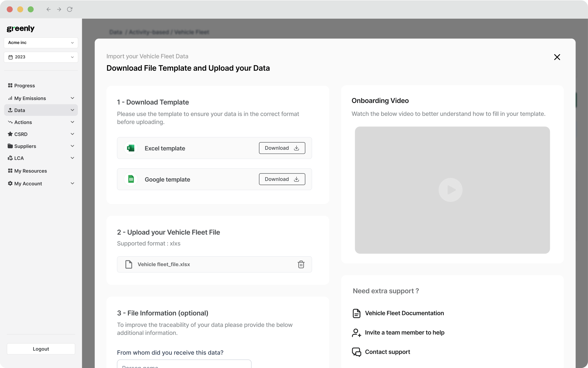
Task: Close the import dialog with X icon
Action: tap(557, 57)
